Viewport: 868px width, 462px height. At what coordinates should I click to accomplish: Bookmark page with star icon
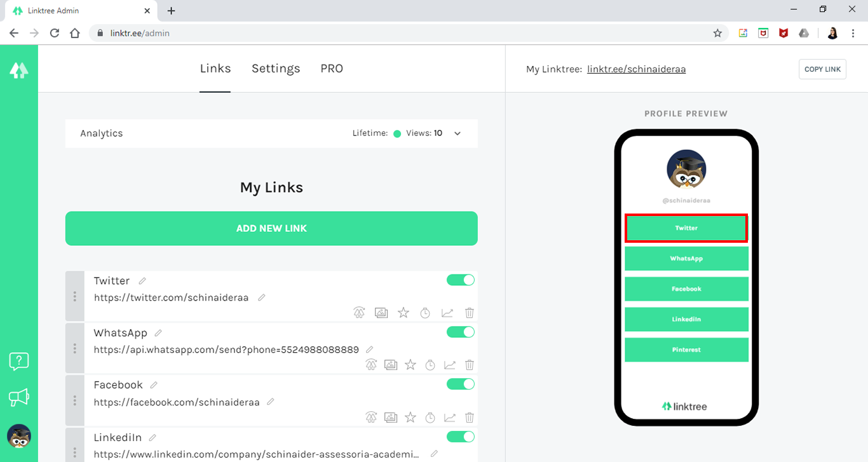pos(717,33)
